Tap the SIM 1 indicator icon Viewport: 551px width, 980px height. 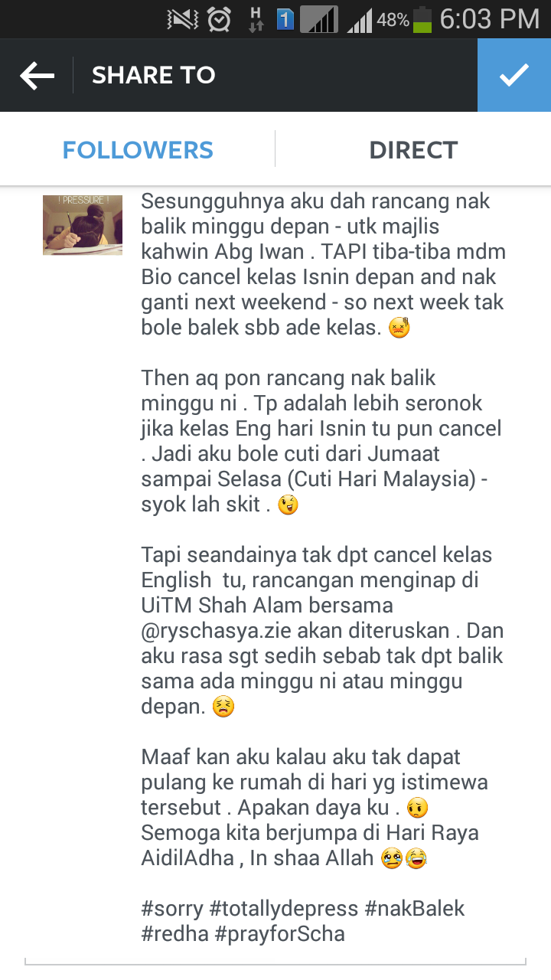(285, 20)
